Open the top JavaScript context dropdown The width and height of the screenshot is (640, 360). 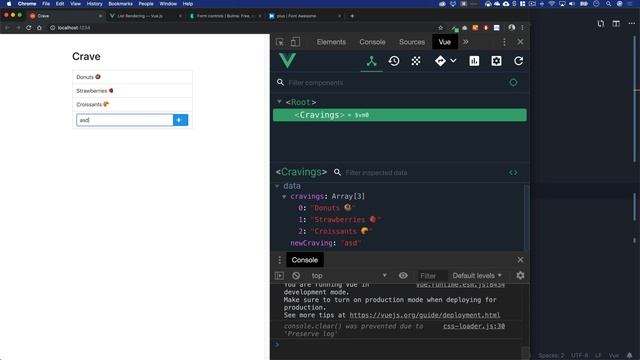[x=348, y=276]
